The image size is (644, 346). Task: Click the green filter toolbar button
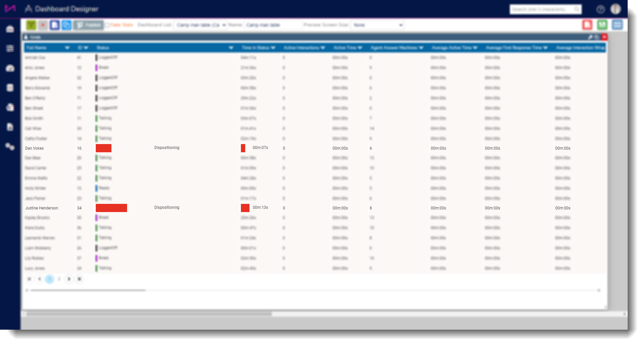(x=31, y=25)
